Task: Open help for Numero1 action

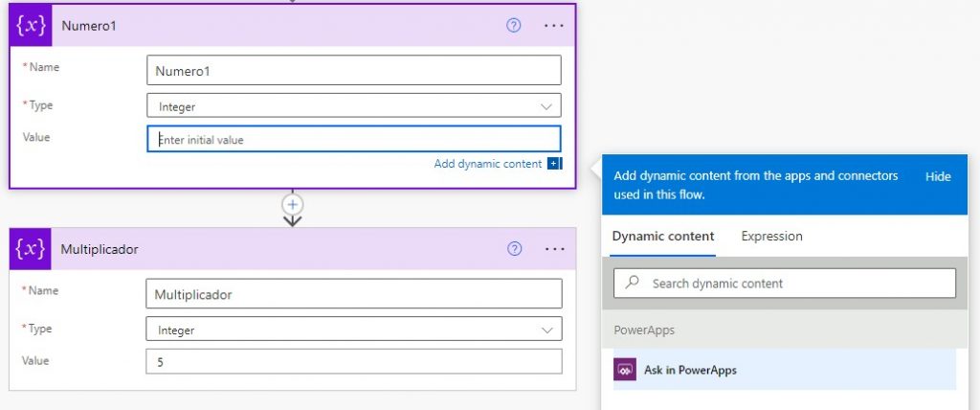Action: coord(514,26)
